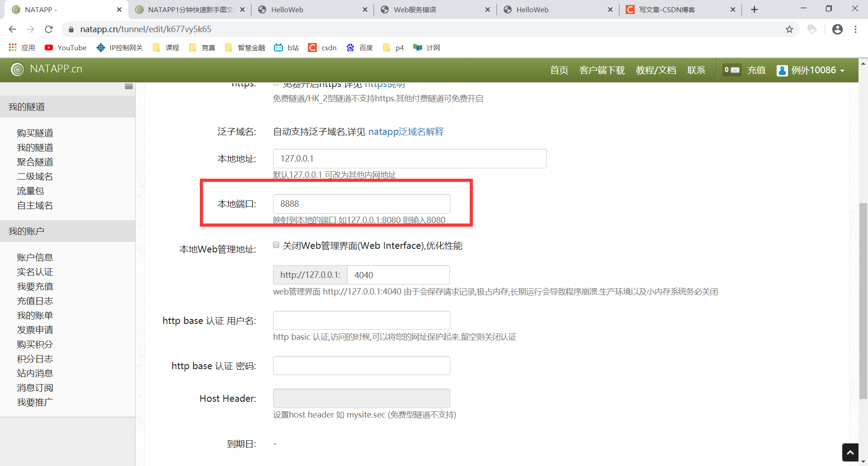This screenshot has height=466, width=868.
Task: Click the NATAPP.cn logo
Action: pos(47,69)
